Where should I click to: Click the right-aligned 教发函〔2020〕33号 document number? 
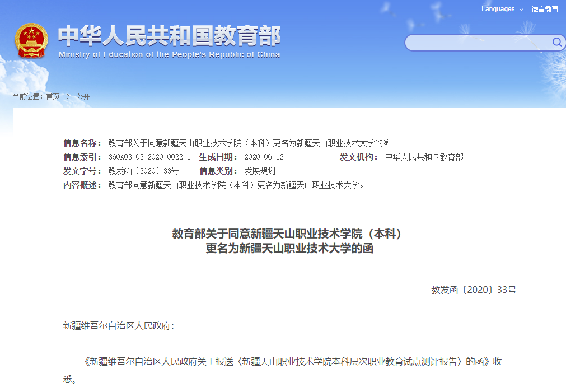tap(473, 290)
